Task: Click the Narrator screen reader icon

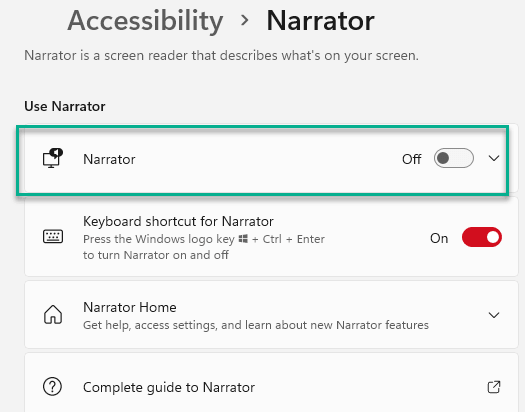Action: (x=53, y=158)
